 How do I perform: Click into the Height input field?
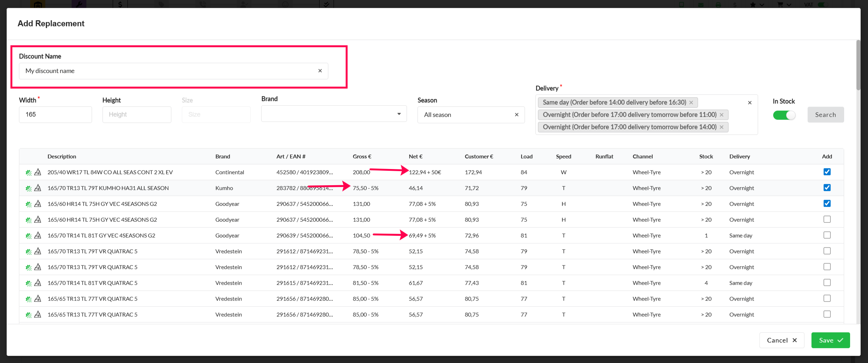tap(137, 115)
